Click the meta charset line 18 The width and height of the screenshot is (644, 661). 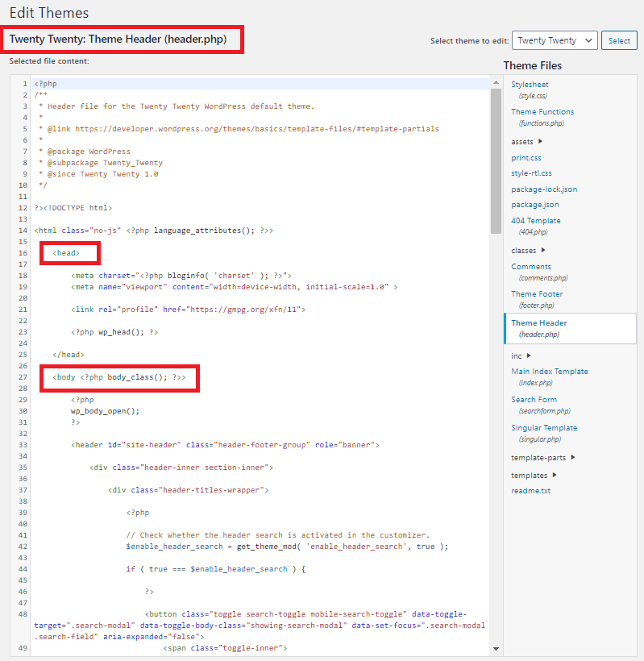click(x=181, y=275)
